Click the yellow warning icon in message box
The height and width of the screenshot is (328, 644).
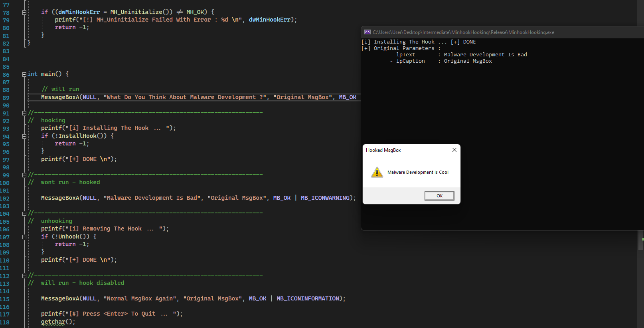[377, 172]
